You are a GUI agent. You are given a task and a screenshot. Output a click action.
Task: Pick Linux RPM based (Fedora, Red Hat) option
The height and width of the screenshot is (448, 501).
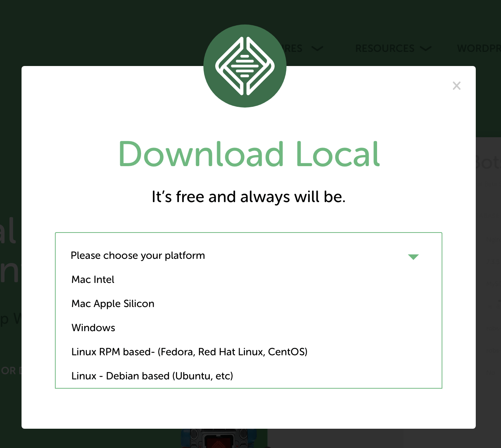[189, 352]
